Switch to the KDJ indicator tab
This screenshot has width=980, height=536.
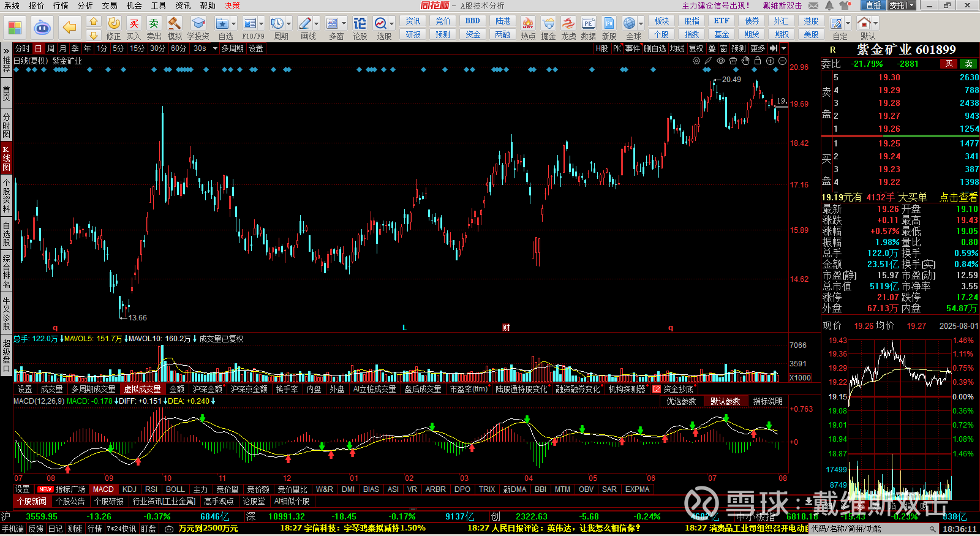pos(129,489)
